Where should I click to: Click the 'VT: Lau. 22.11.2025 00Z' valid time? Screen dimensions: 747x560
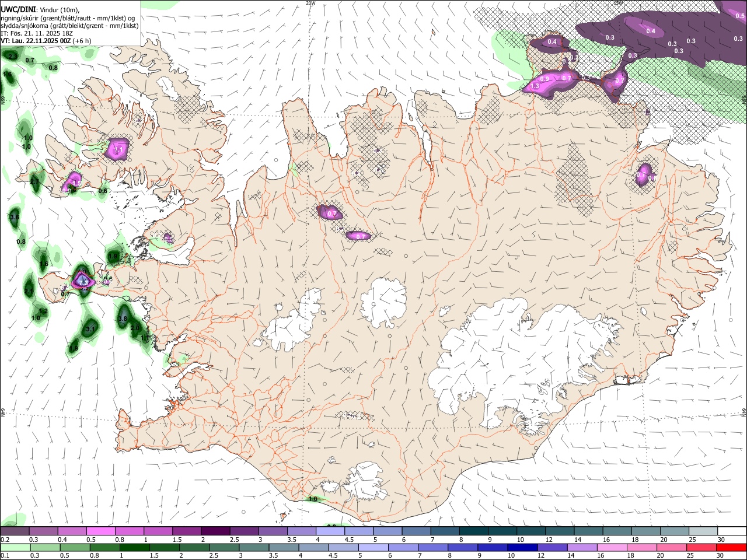click(x=37, y=41)
